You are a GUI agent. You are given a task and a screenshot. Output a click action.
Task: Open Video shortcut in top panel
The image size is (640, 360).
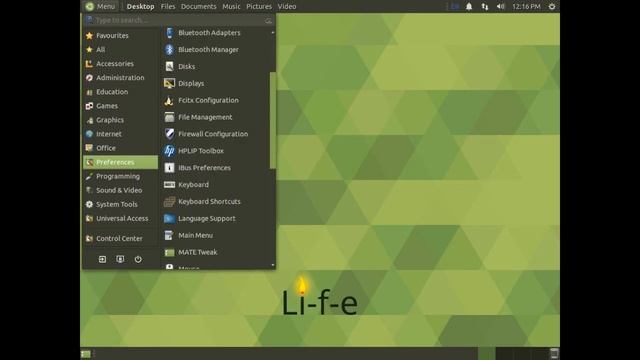pos(287,7)
